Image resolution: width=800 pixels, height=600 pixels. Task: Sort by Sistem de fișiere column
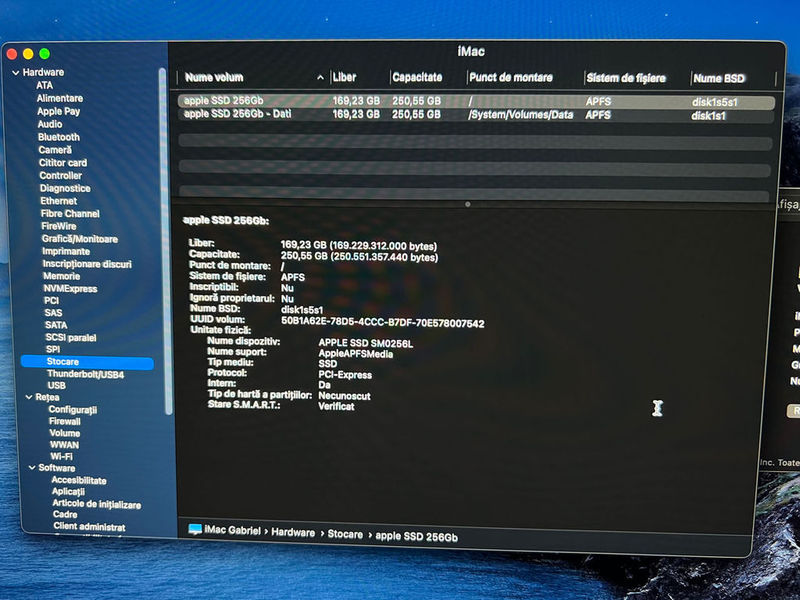click(626, 78)
